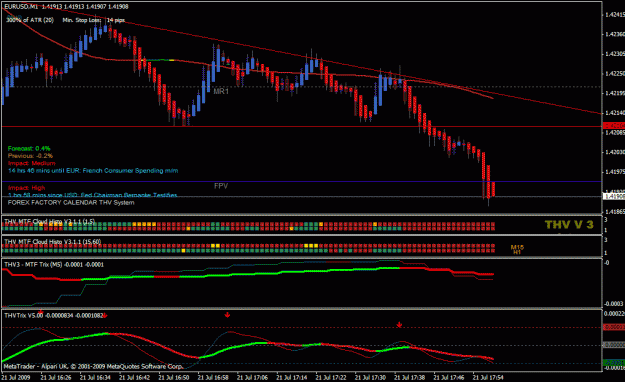Click the 21 Jul 17:06 time label
The width and height of the screenshot is (625, 382).
(x=252, y=377)
